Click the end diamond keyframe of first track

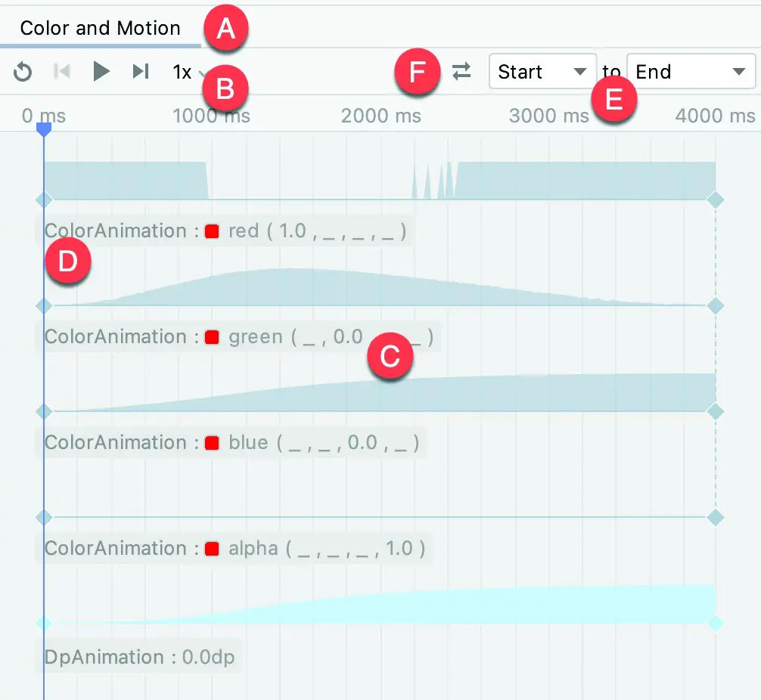(x=716, y=200)
